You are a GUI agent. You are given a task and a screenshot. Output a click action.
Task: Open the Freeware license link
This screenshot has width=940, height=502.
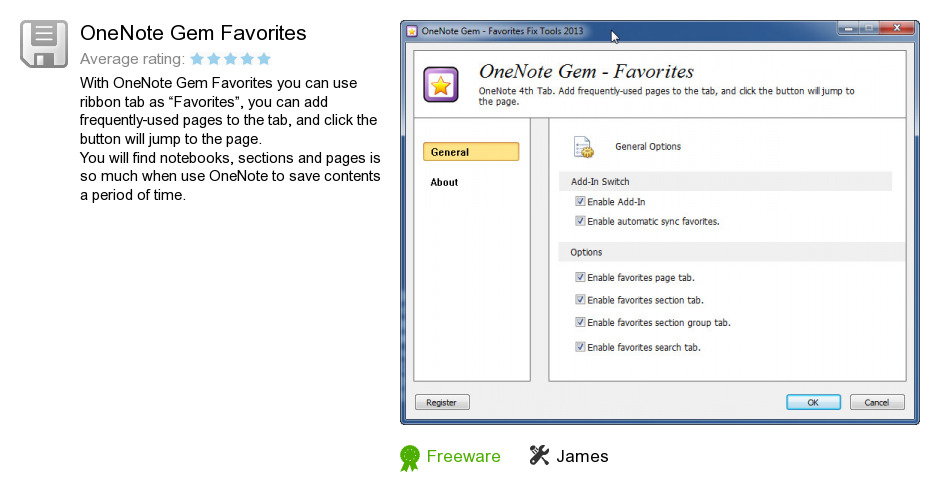click(x=463, y=456)
